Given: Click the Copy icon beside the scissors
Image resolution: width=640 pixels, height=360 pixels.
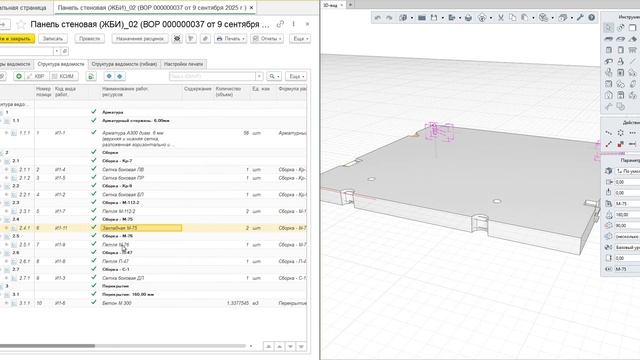Looking at the screenshot, I should pyautogui.click(x=513, y=18).
